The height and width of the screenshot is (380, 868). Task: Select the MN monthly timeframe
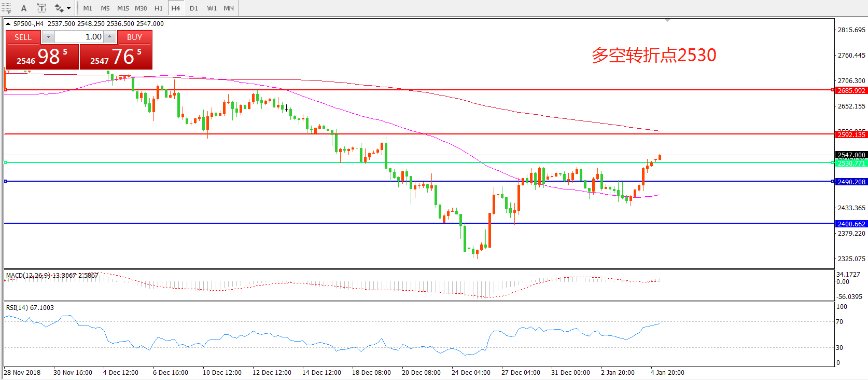pos(229,8)
